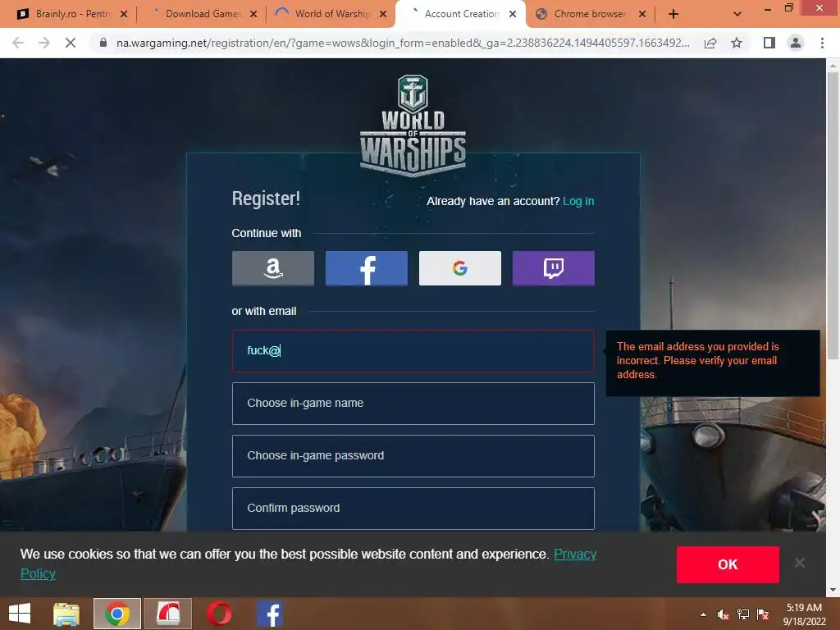Continue registration with Twitch
The image size is (840, 630).
pyautogui.click(x=554, y=268)
